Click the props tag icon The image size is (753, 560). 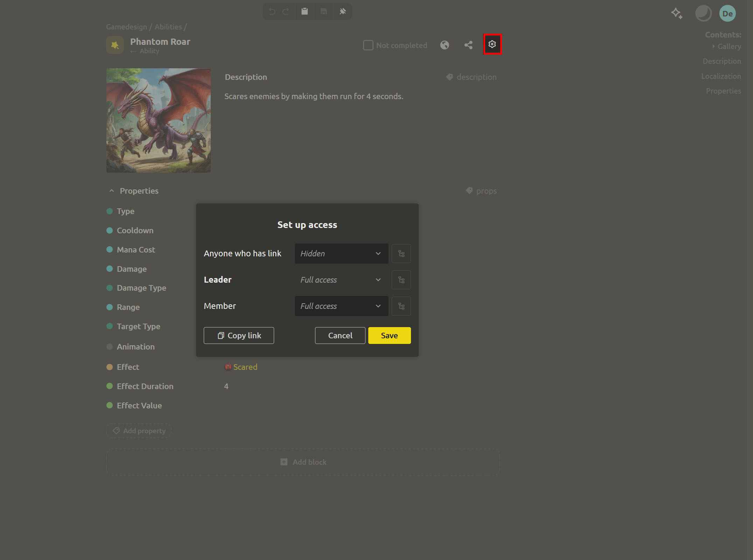(x=469, y=191)
